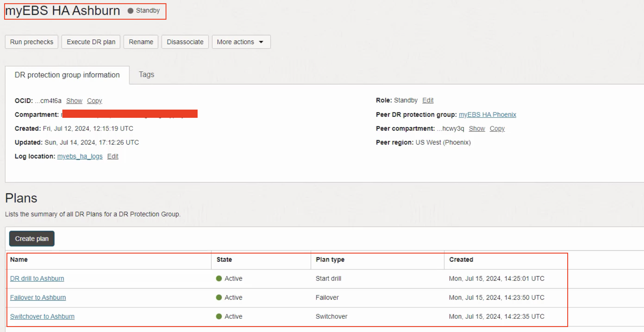Copy the peer compartment OCID

point(497,129)
